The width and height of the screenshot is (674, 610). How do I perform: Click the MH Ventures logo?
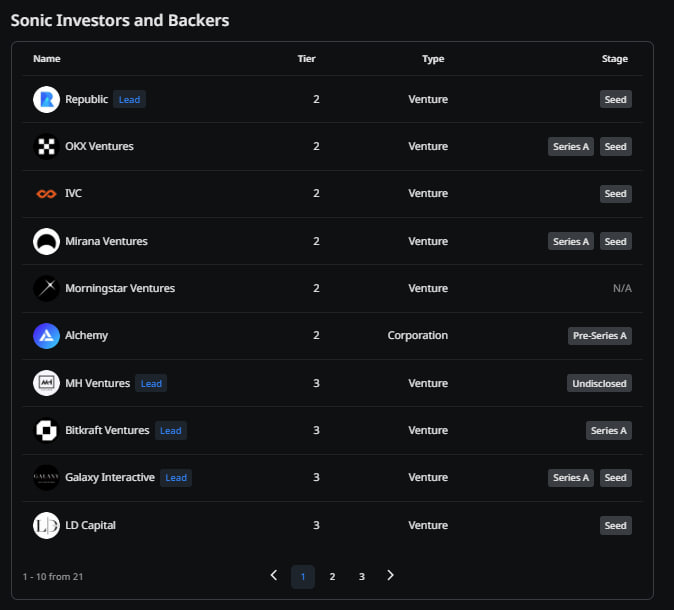(x=46, y=383)
